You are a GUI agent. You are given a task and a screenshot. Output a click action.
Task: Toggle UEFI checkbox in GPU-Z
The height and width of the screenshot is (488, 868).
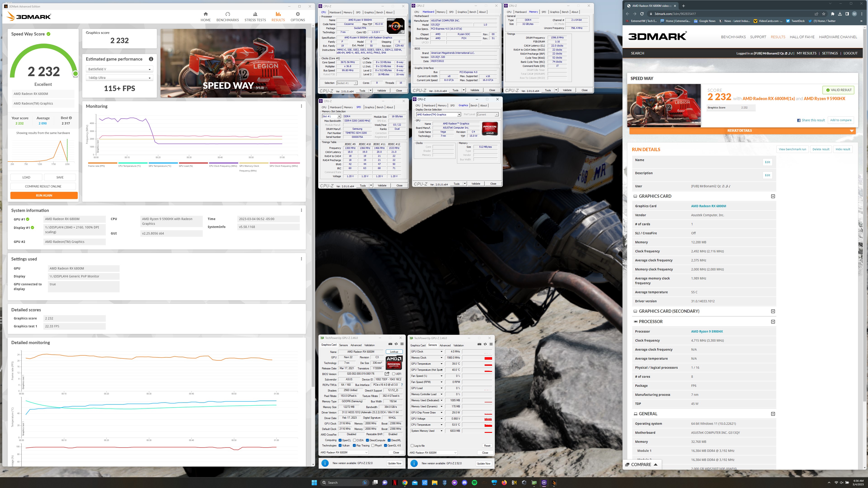[x=394, y=374]
